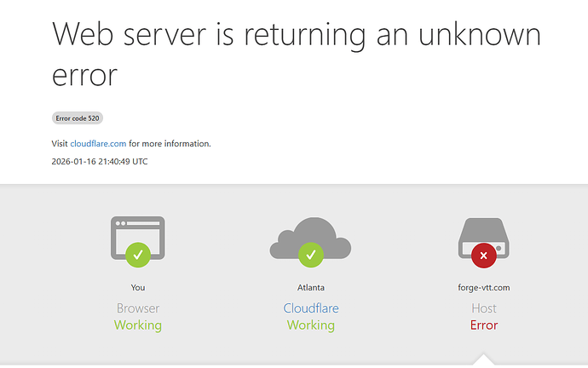Screen dimensions: 588x368
Task: Click the gray "Host" status label
Action: 484,308
